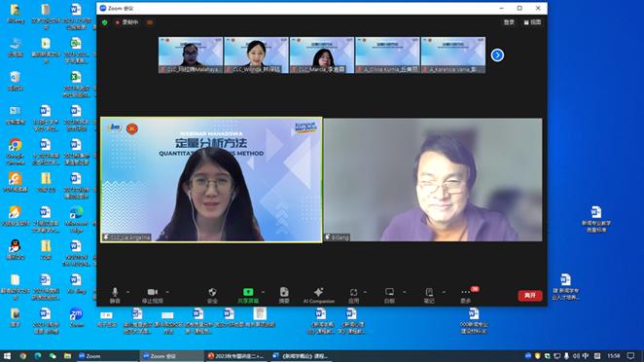Select CLC_Wianda participant thumbnail
Image resolution: width=644 pixels, height=362 pixels.
click(256, 55)
